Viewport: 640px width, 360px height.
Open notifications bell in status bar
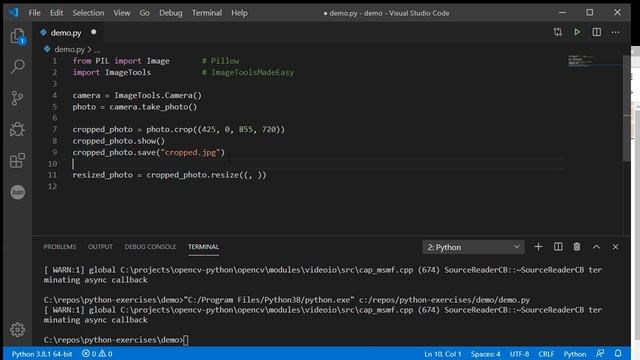pos(618,353)
